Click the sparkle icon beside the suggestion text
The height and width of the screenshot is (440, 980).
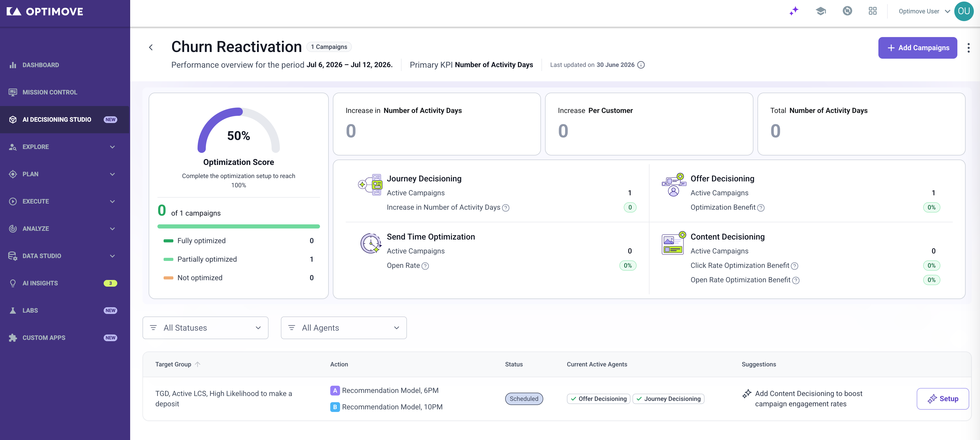[x=747, y=394]
